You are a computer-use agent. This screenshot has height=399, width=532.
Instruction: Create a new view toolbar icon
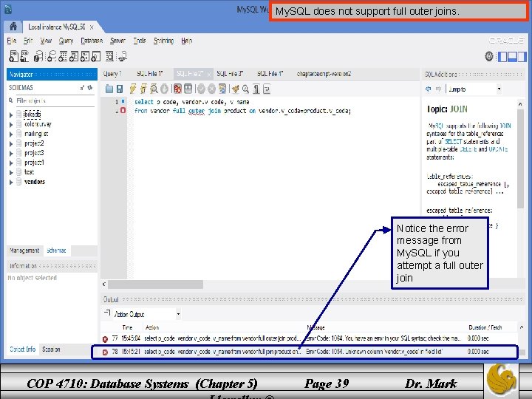[74, 56]
